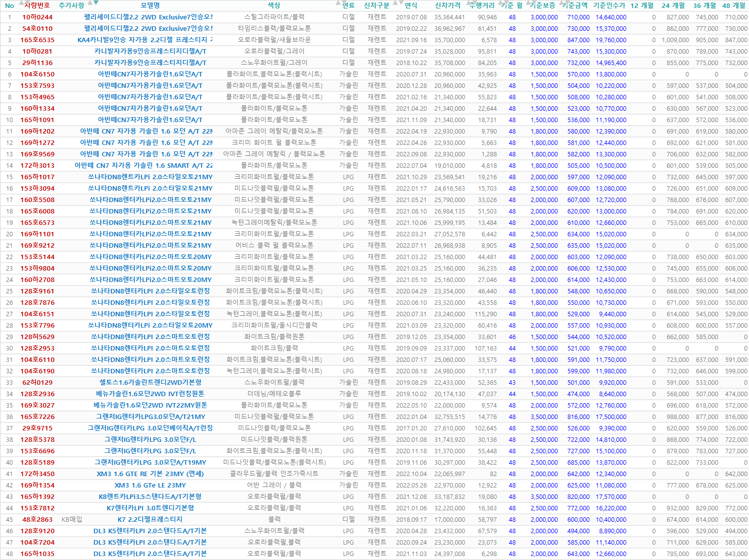Open vehicle number 29하1136
Screen dimensions: 749x560
pos(37,63)
